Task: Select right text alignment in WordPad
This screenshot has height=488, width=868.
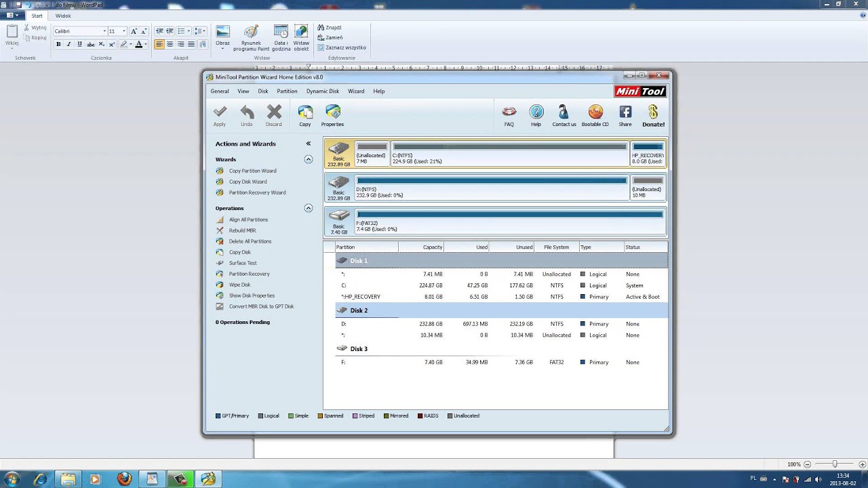Action: coord(181,44)
